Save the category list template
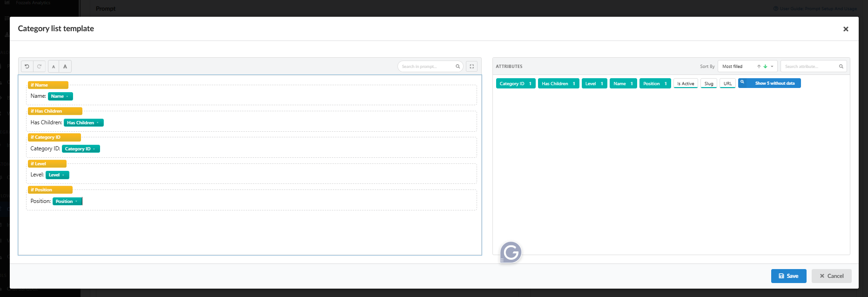868x297 pixels. pyautogui.click(x=788, y=276)
